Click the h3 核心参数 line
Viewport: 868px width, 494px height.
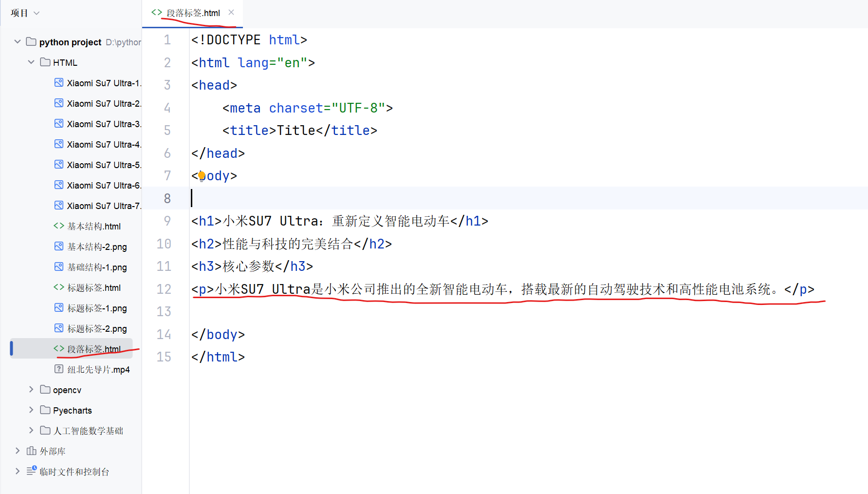[252, 266]
